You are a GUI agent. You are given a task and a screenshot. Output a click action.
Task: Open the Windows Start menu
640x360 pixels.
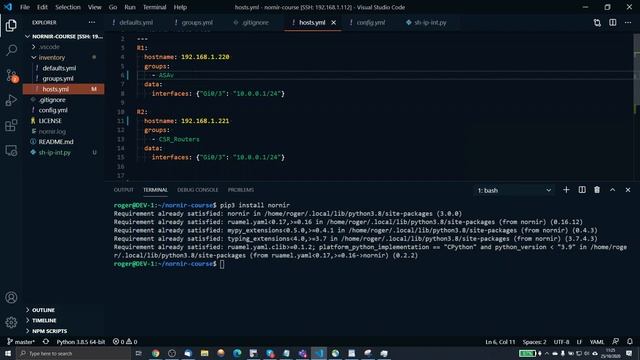[x=8, y=353]
